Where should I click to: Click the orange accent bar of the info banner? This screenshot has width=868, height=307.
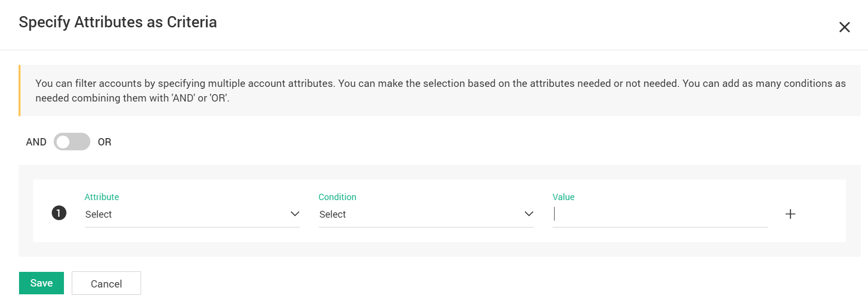pos(20,90)
